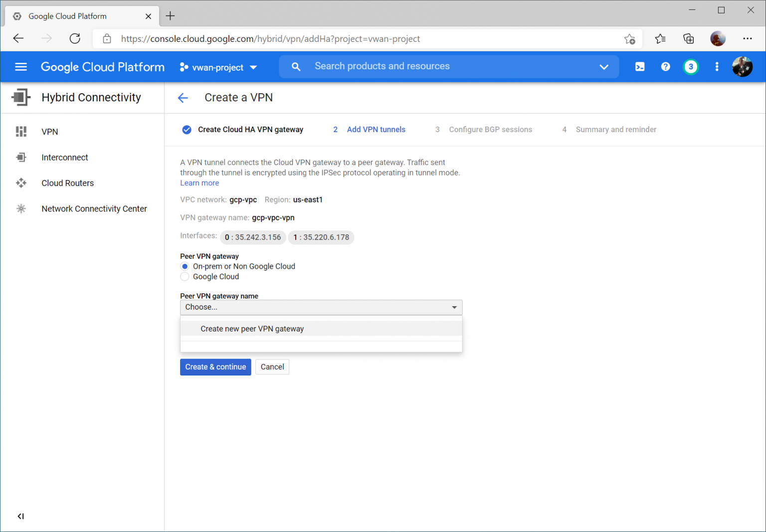The image size is (766, 532).
Task: Select VPN in the Hybrid Connectivity sidebar
Action: click(49, 132)
